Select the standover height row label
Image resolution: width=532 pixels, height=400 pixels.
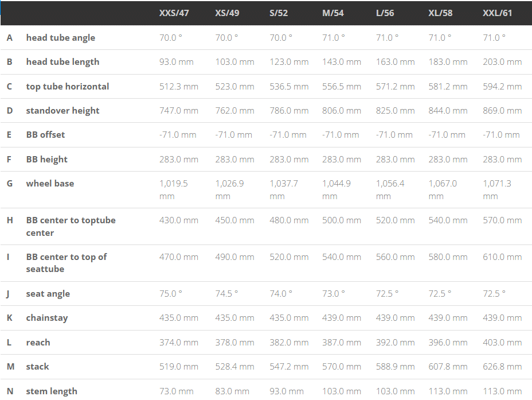coord(62,111)
